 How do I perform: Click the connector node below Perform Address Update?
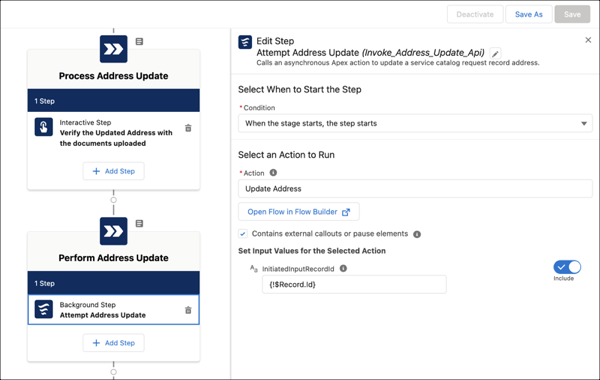pyautogui.click(x=113, y=372)
